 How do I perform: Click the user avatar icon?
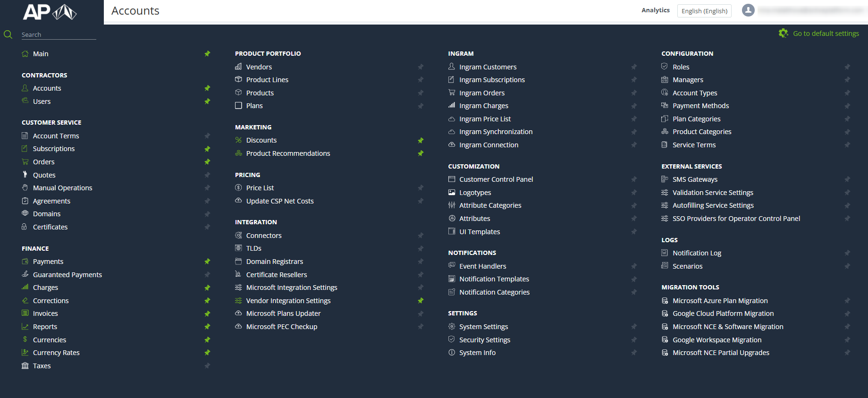point(748,10)
